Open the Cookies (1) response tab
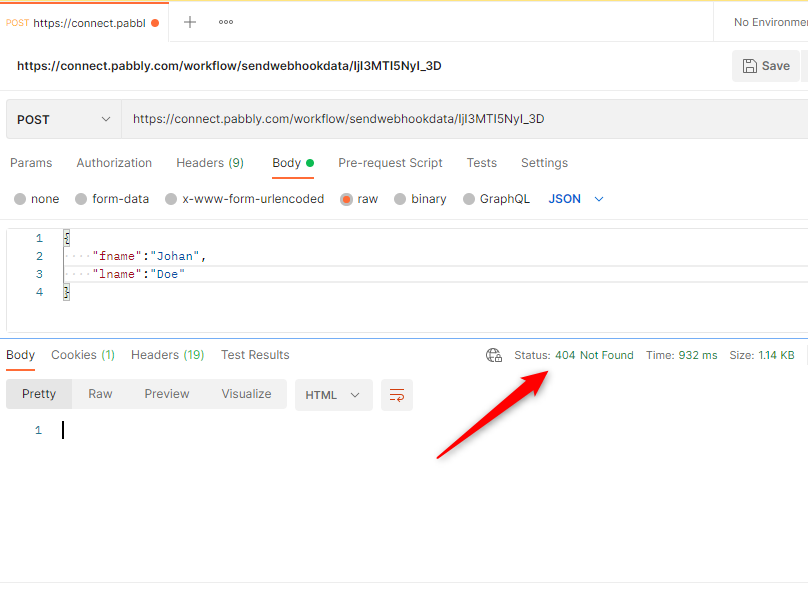 (x=83, y=355)
